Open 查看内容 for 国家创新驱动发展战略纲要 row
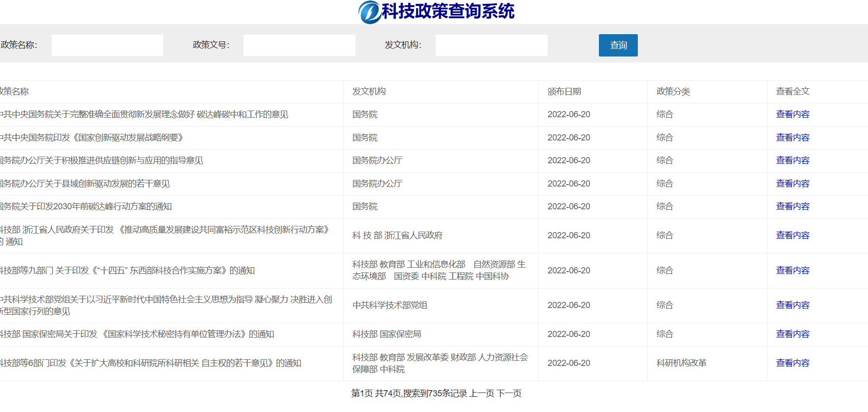This screenshot has width=868, height=412. tap(793, 138)
